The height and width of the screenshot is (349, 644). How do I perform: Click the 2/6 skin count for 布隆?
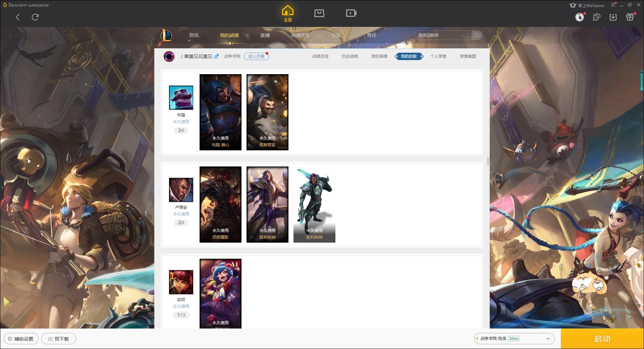(181, 131)
